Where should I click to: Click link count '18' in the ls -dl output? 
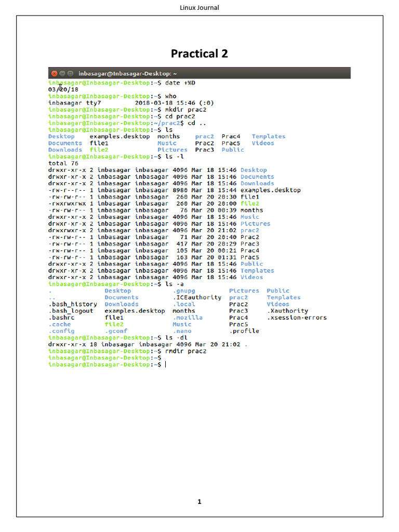(94, 345)
